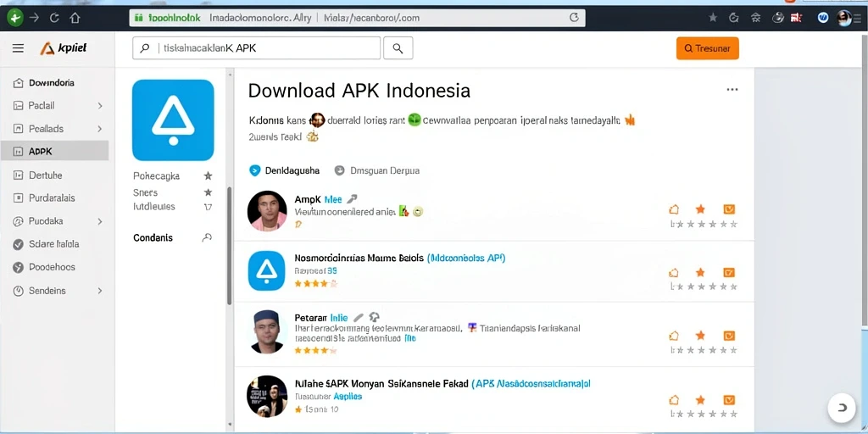
Task: Click the green back button in browser
Action: click(x=14, y=18)
